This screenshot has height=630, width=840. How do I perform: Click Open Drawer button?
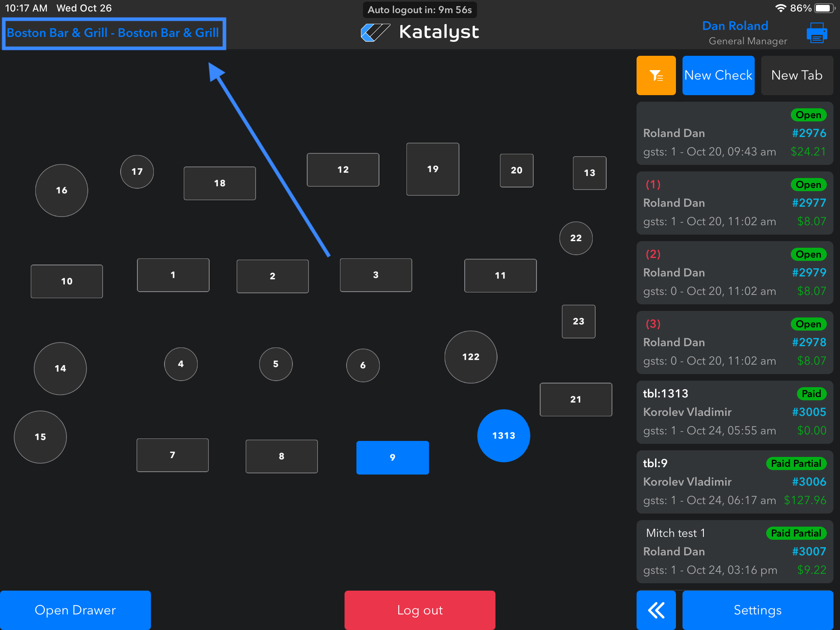(75, 610)
